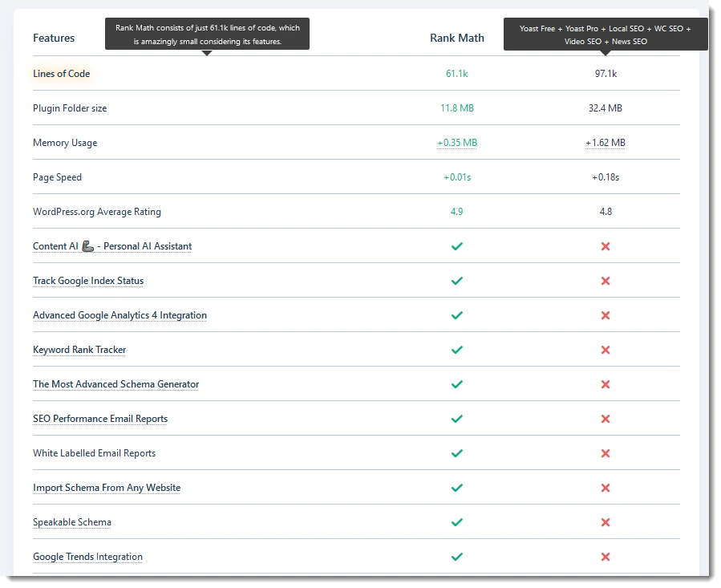Click the 4.9 average rating value

456,212
